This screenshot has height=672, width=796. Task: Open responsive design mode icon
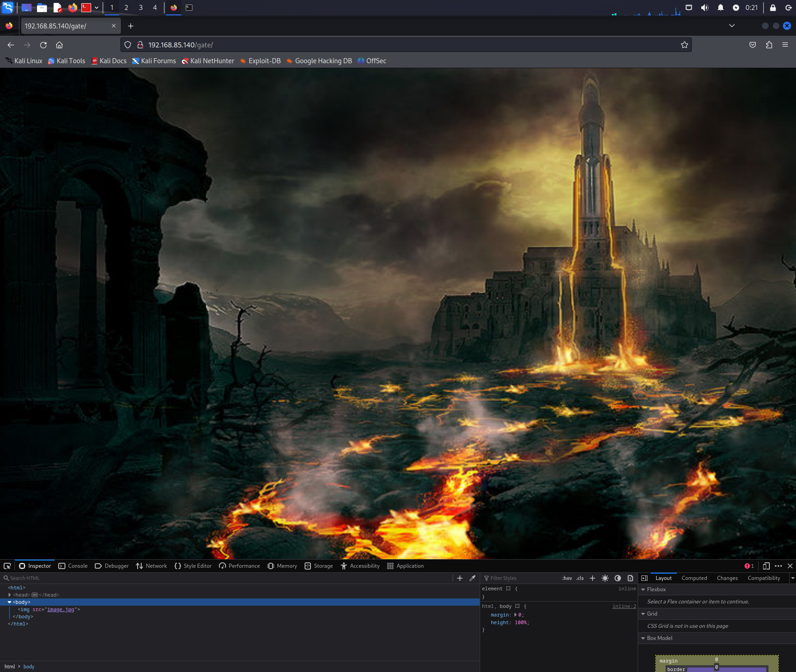(x=766, y=566)
